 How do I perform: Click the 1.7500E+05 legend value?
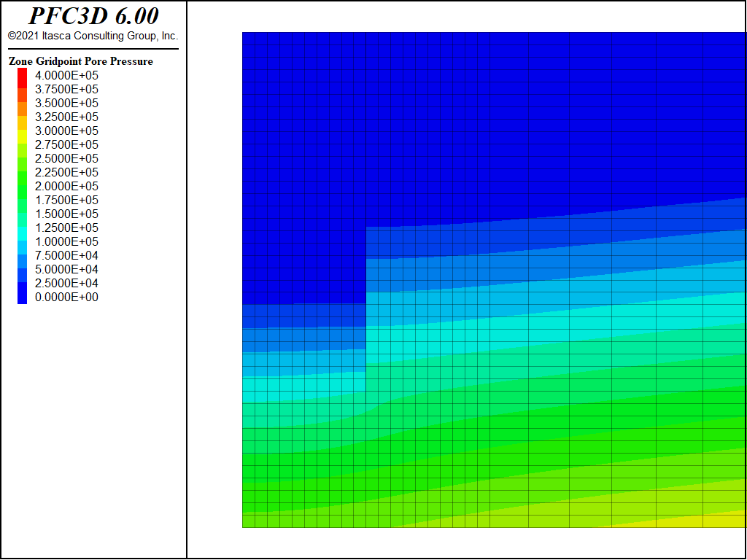(x=66, y=200)
